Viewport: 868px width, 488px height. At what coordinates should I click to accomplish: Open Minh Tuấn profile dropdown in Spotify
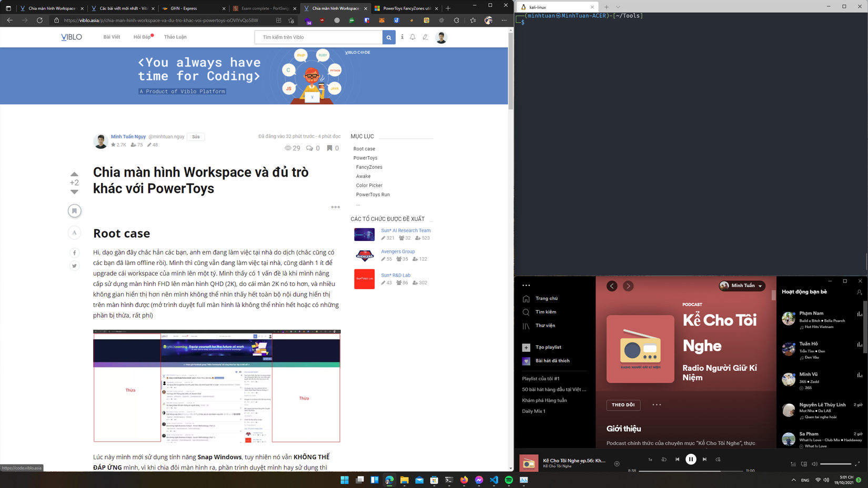click(x=742, y=286)
